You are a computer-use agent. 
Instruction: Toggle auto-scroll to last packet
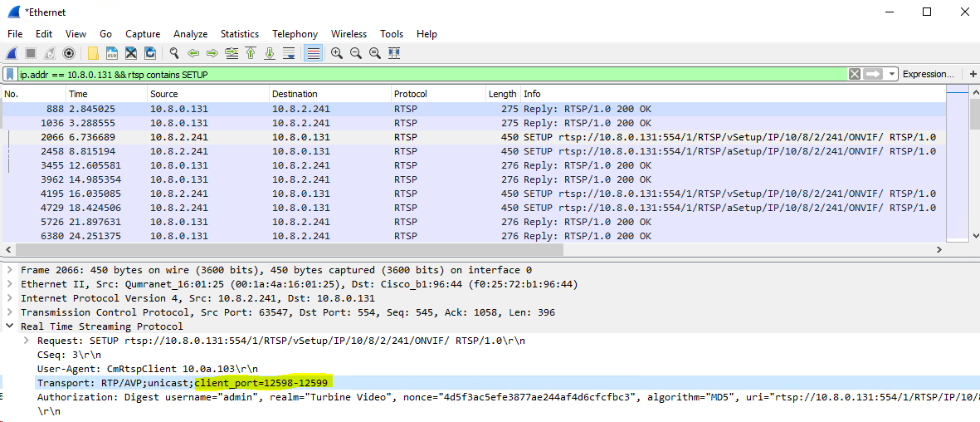(289, 53)
